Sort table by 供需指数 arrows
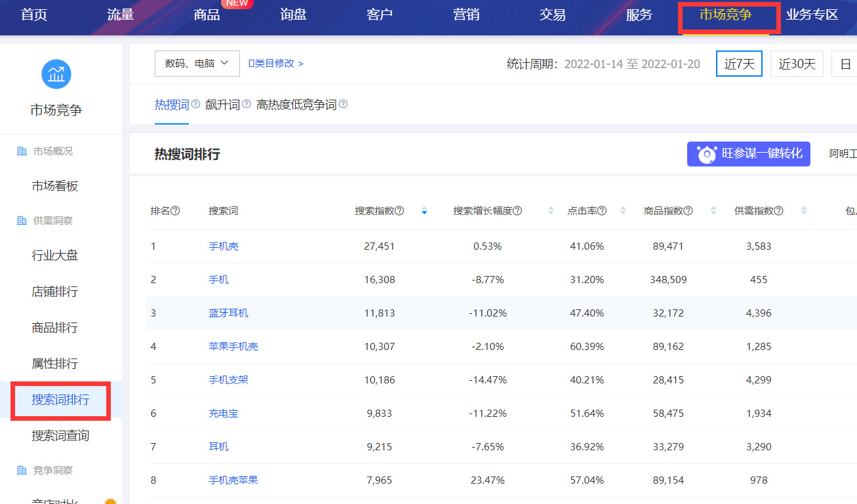 804,211
